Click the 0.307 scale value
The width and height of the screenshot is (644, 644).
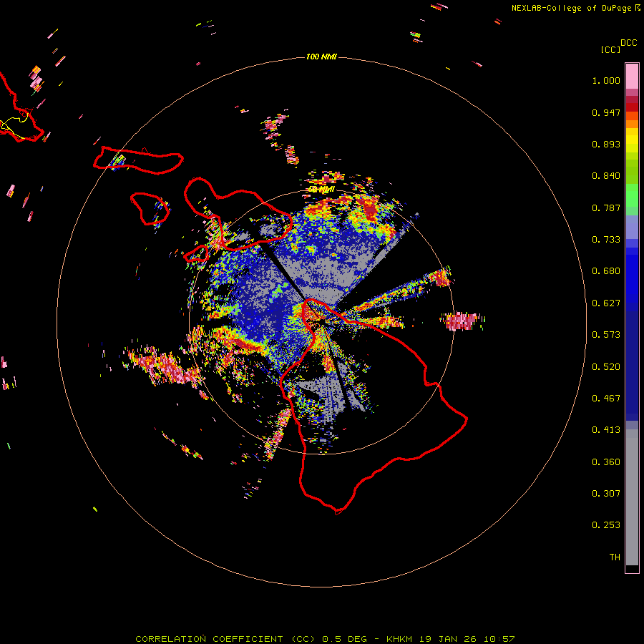pyautogui.click(x=606, y=494)
